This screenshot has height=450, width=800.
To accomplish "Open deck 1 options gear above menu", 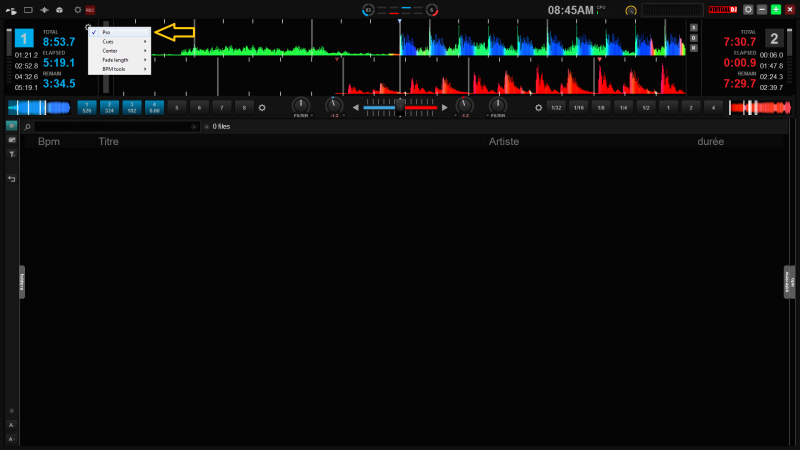I will pos(88,27).
